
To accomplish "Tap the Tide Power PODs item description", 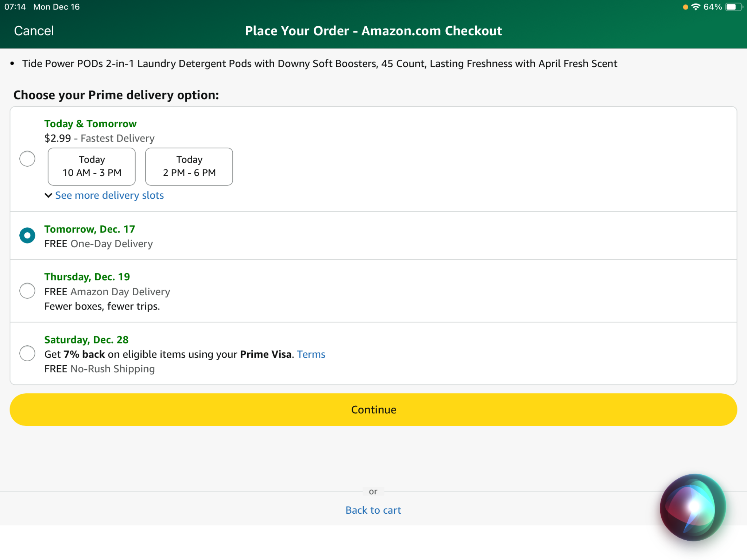I will pos(320,63).
